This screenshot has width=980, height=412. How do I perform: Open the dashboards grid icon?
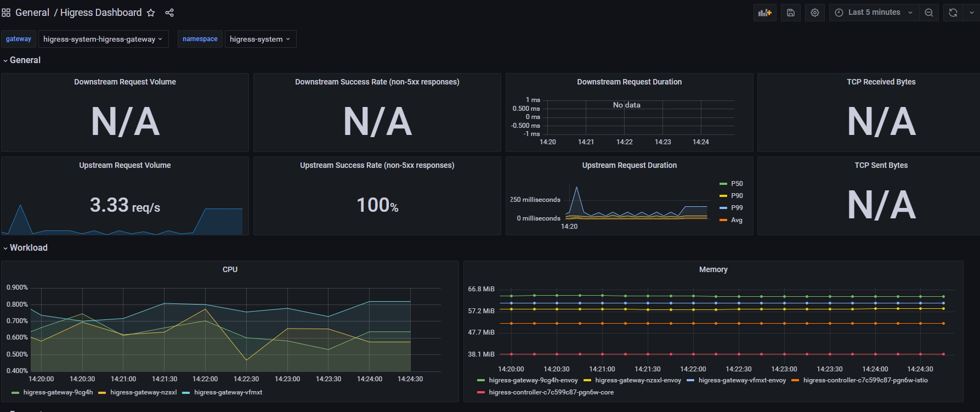point(6,13)
